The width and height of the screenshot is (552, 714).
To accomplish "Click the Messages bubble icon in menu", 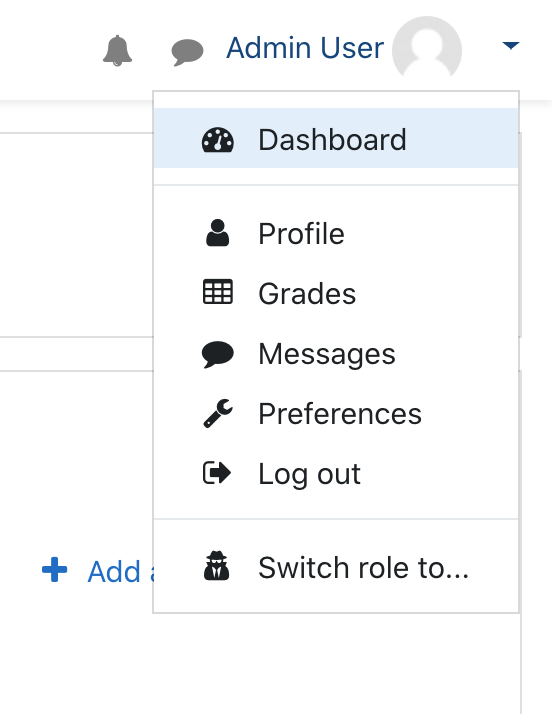I will tap(218, 354).
